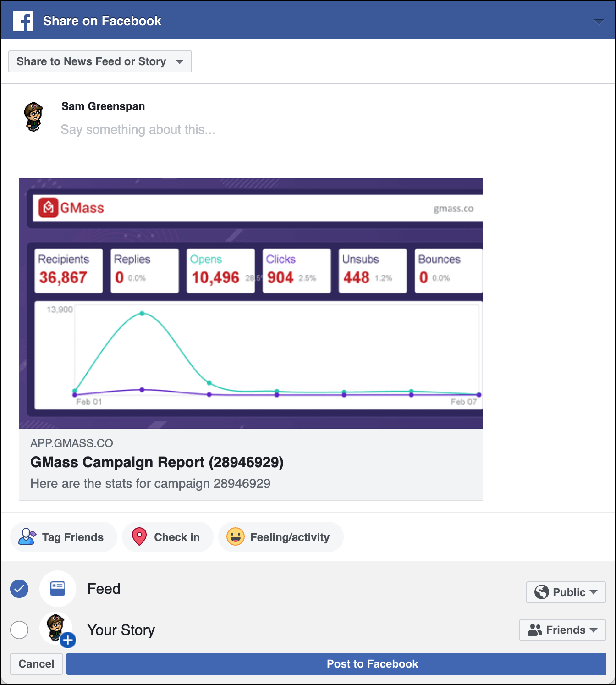
Task: Uncheck the Feed checkbox
Action: 19,589
